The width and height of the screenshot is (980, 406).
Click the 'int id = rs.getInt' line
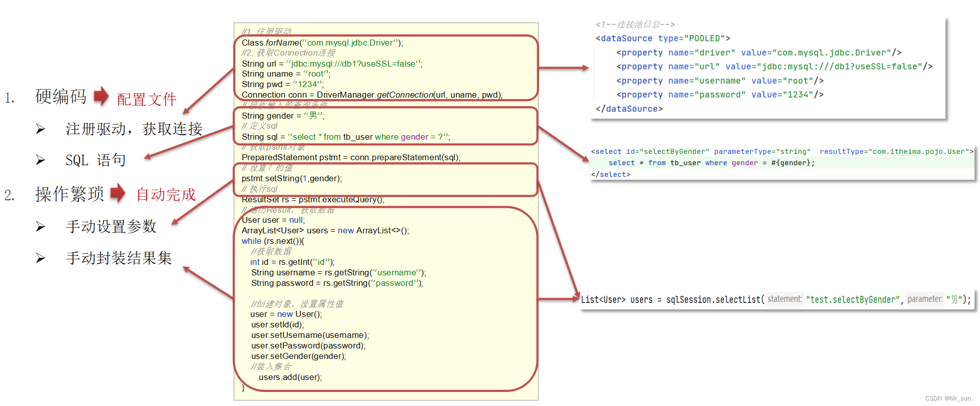pos(292,262)
